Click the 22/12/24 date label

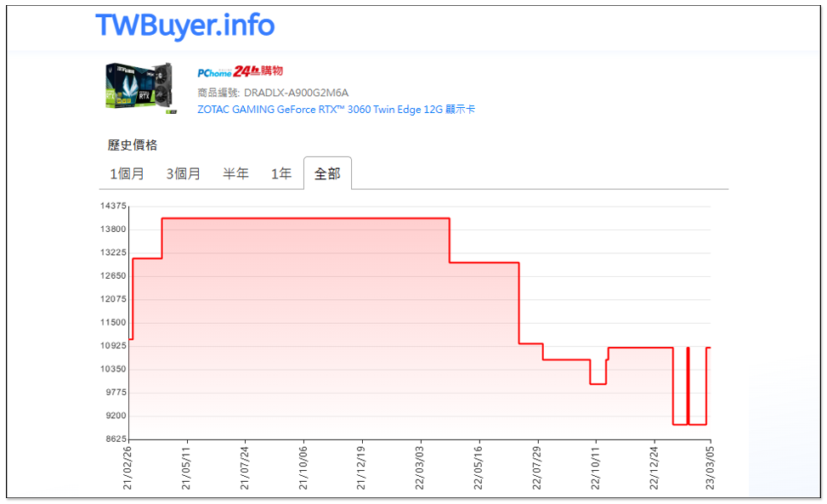[x=654, y=468]
